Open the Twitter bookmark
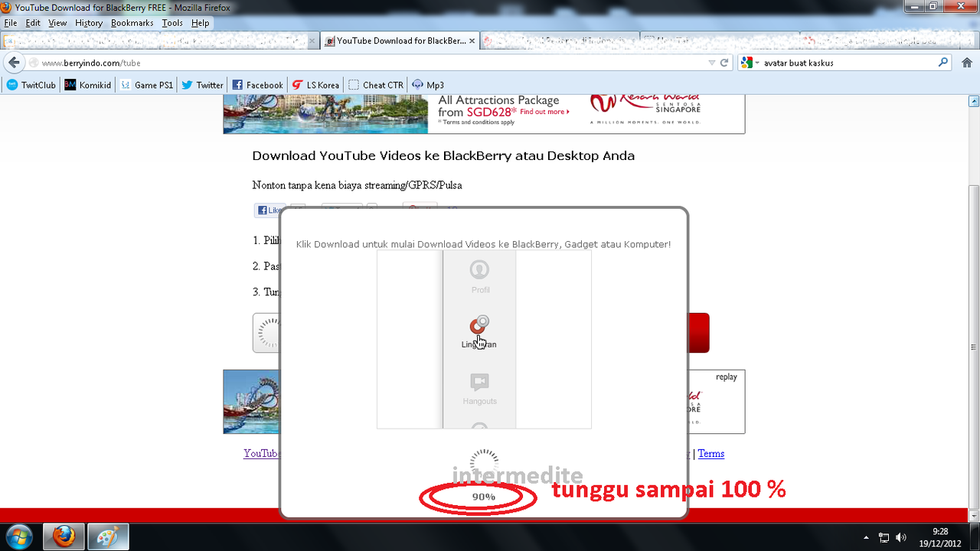This screenshot has height=551, width=980. coord(202,85)
